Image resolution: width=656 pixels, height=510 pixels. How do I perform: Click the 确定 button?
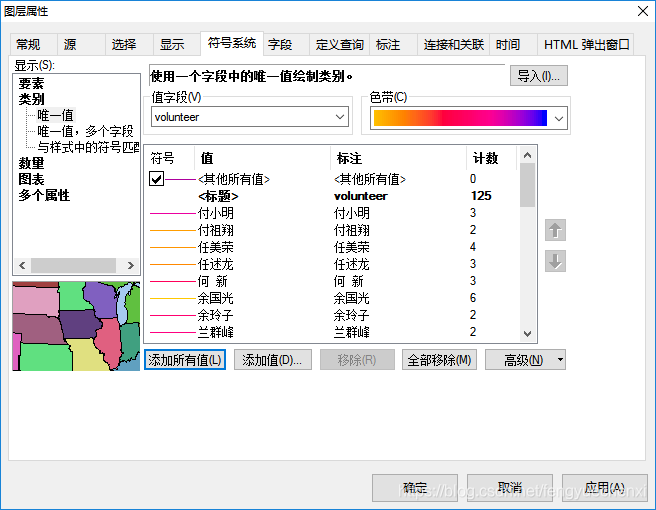click(x=415, y=488)
